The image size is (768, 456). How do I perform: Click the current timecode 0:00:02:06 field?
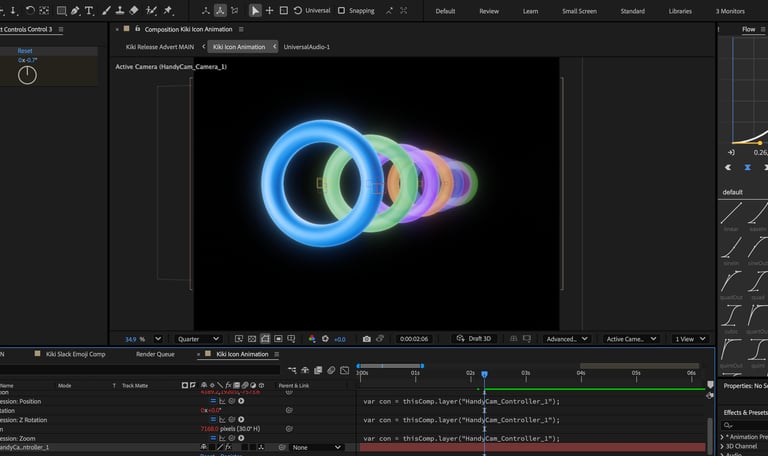(x=414, y=339)
